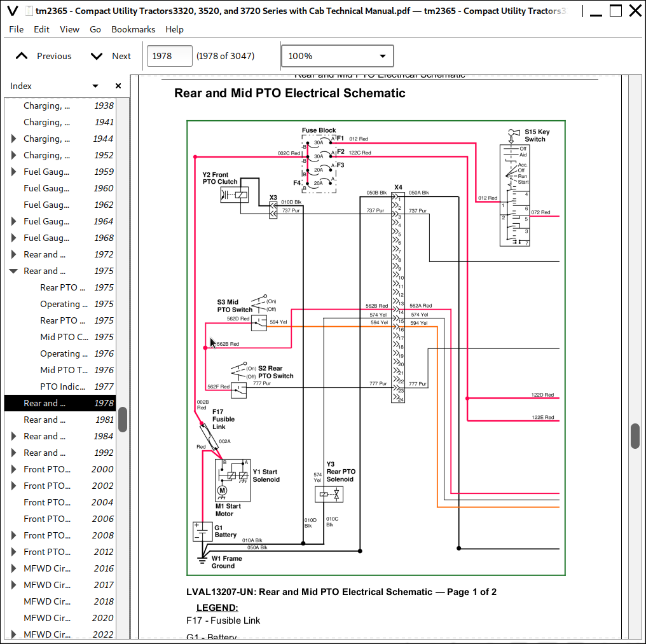Expand the Charging entry for page 1952

(x=13, y=155)
